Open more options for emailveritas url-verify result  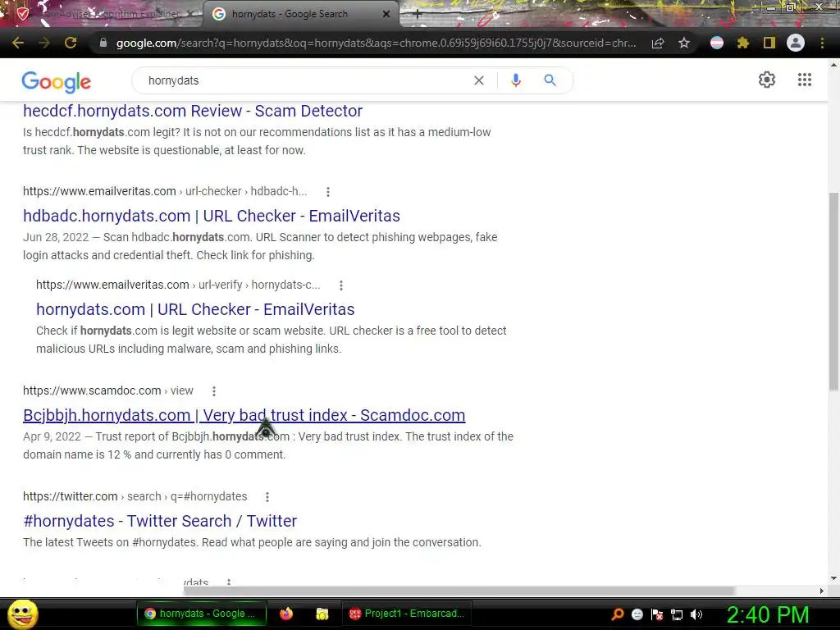341,285
